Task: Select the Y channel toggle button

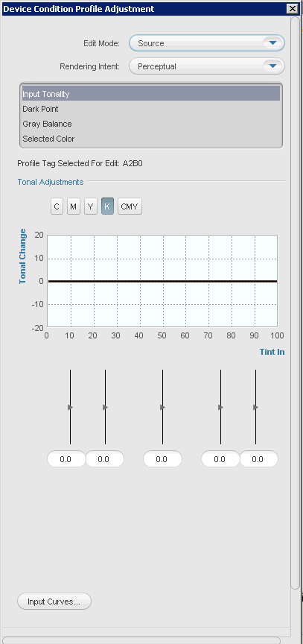Action: 91,206
